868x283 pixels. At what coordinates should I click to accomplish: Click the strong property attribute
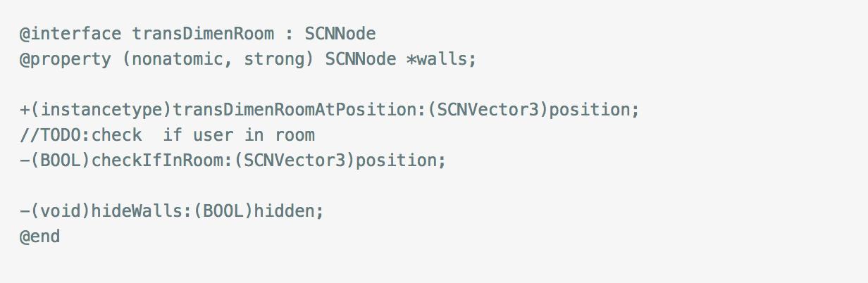[274, 58]
